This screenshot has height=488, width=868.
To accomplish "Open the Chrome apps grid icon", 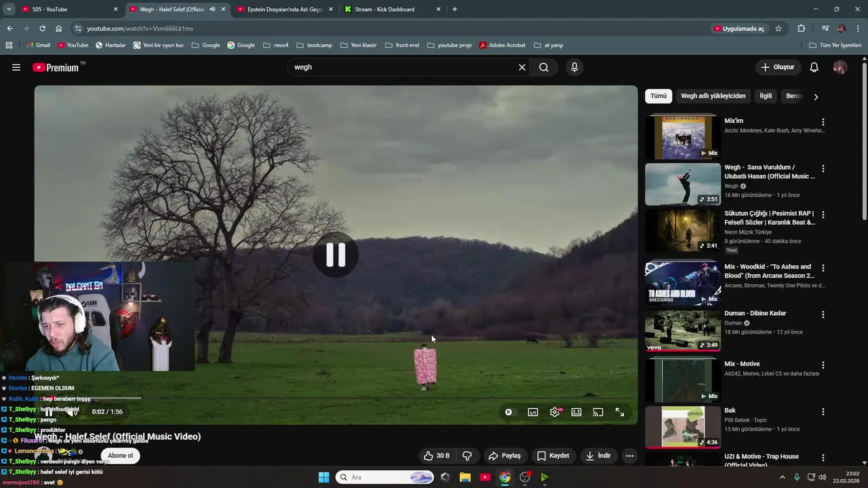I will 9,45.
